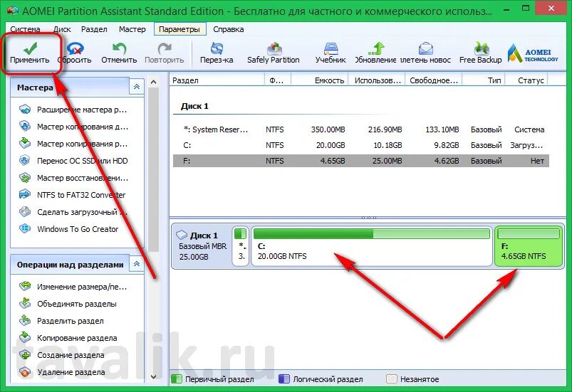Sort by Тип column header
This screenshot has height=392, width=572.
pyautogui.click(x=484, y=80)
